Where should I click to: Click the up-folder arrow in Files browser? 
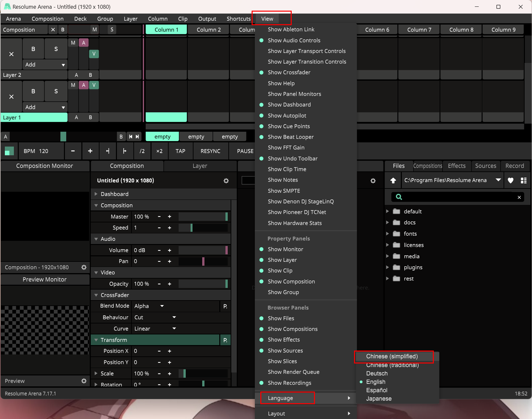pos(393,180)
